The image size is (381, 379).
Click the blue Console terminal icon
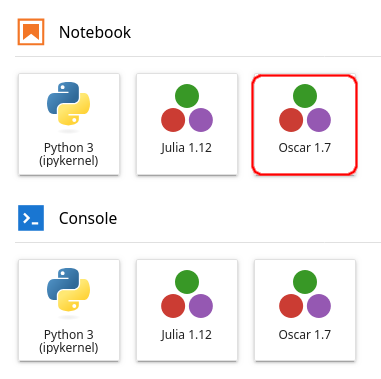click(x=31, y=218)
